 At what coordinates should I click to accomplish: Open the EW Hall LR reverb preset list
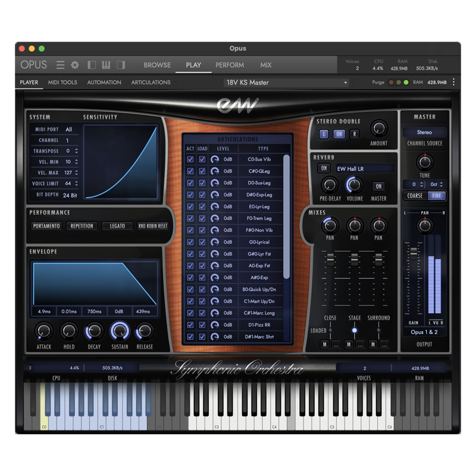[364, 169]
